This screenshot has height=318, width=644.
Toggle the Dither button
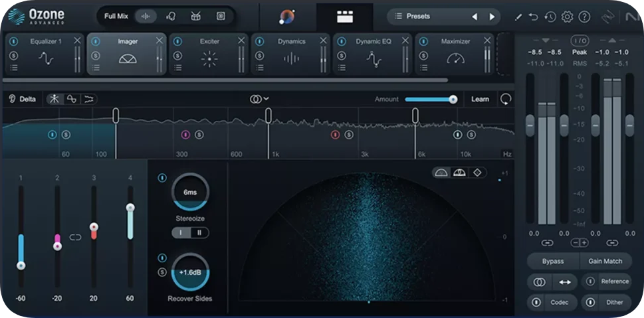click(606, 303)
